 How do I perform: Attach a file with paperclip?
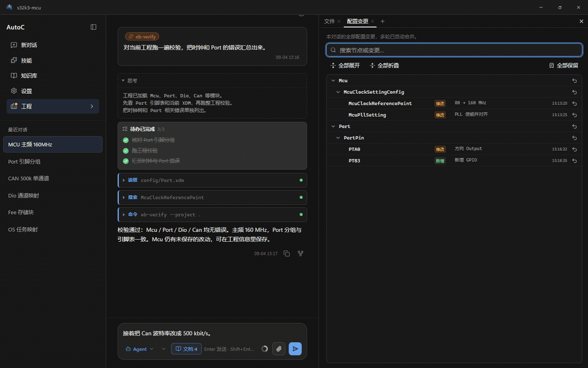click(279, 349)
